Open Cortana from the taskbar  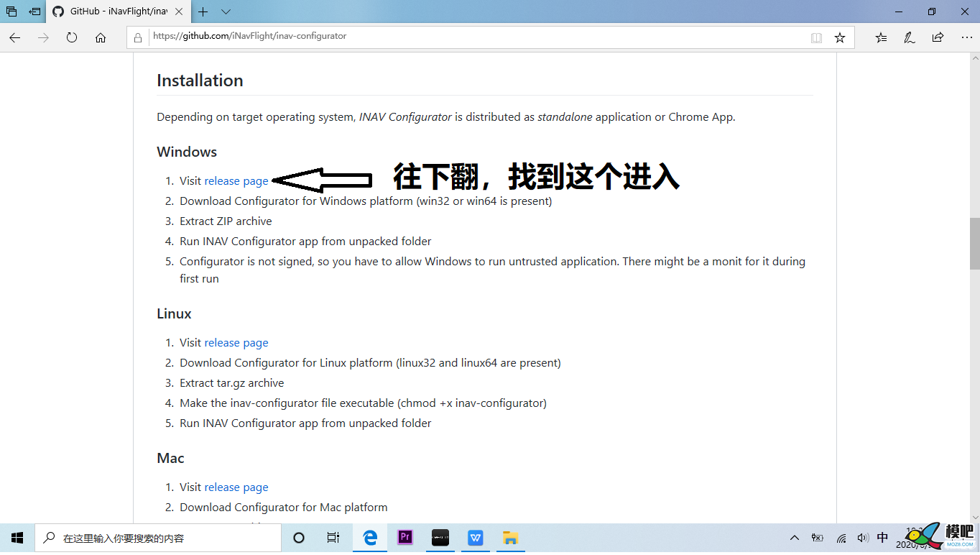[299, 538]
